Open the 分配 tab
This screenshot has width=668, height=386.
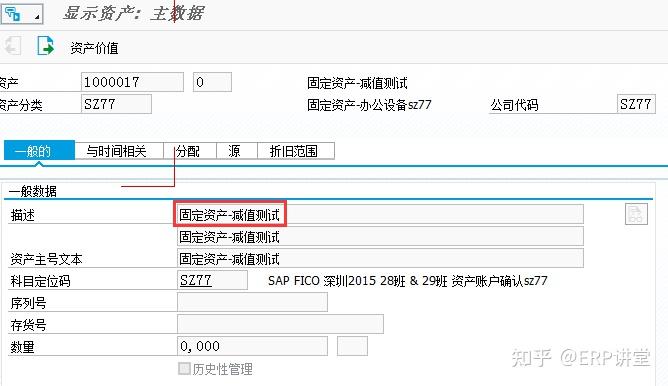(188, 151)
